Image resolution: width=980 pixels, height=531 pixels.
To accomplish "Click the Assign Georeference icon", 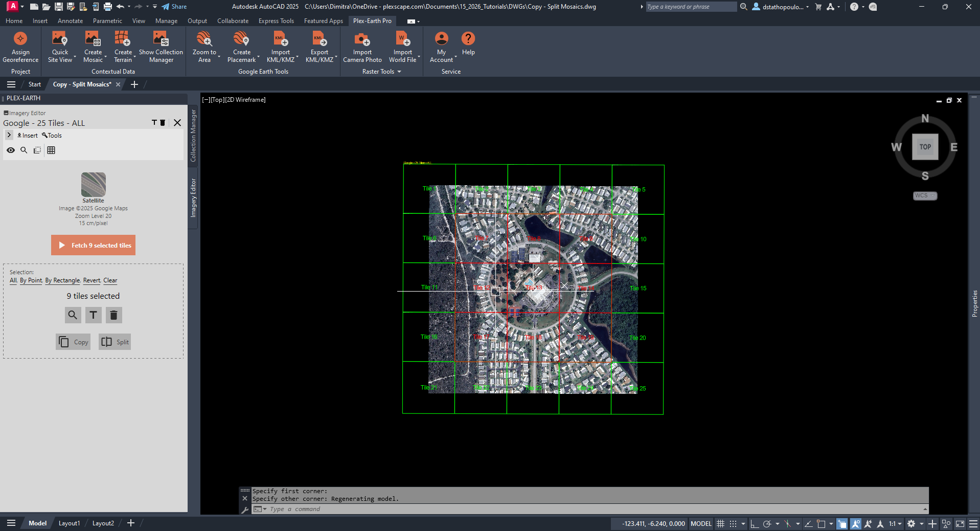I will tap(20, 39).
